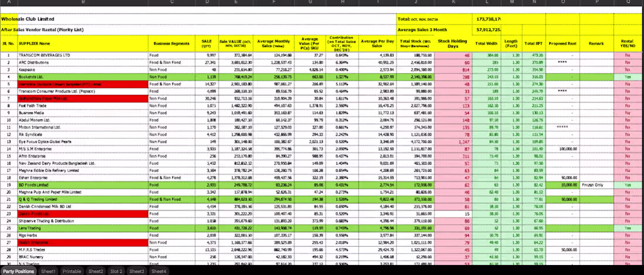Select the green 'Lens Trading' supplier cell
The width and height of the screenshot is (644, 275).
pyautogui.click(x=83, y=228)
